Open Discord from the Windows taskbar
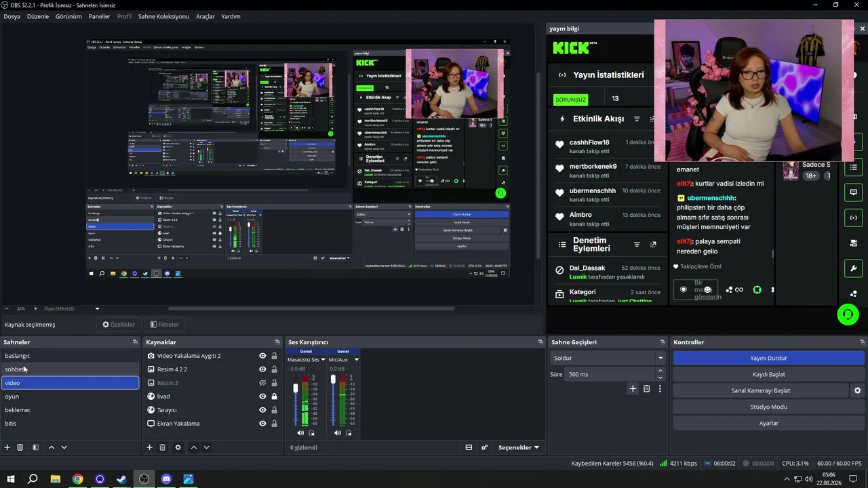The height and width of the screenshot is (488, 868). pyautogui.click(x=167, y=479)
